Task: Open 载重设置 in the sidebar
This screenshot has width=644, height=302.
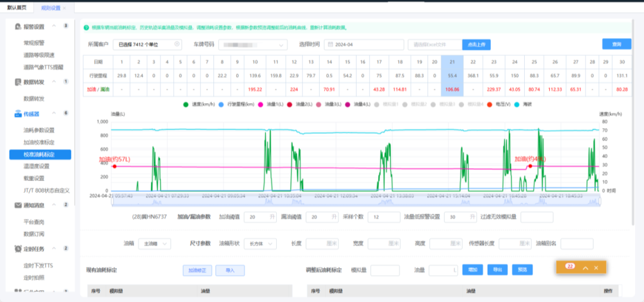Action: (x=33, y=179)
